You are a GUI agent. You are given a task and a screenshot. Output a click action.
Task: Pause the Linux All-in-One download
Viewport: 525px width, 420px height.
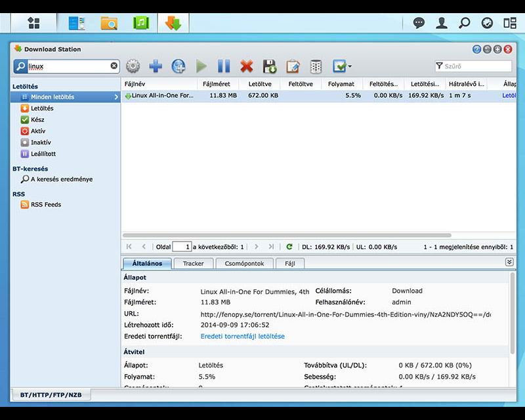click(223, 66)
